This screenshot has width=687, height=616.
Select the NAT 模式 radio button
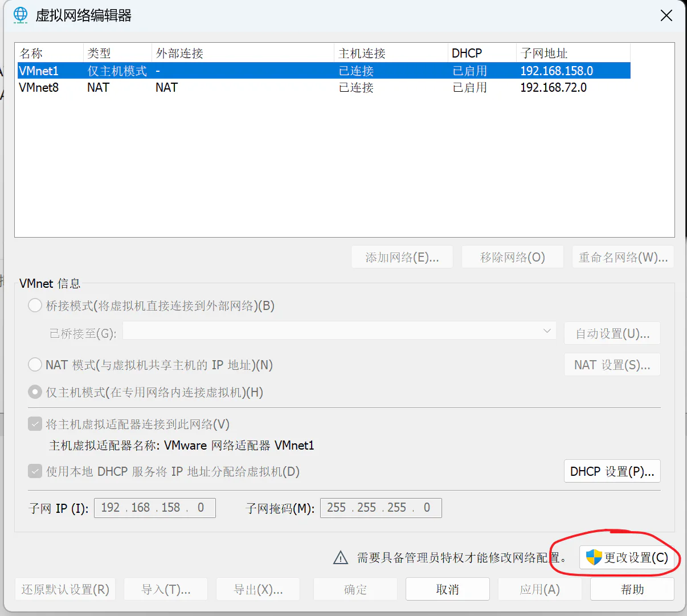[x=35, y=365]
